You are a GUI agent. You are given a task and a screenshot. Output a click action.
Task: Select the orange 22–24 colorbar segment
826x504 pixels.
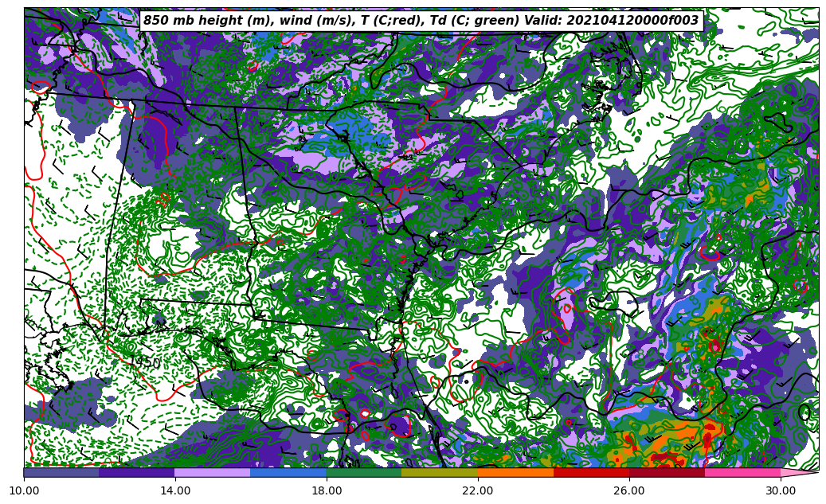[x=515, y=472]
